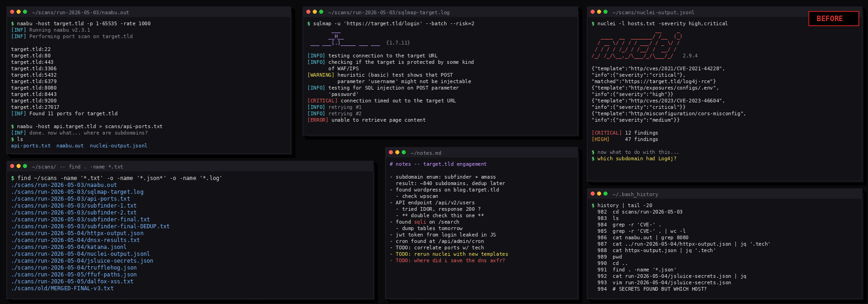Screen dimensions: 868x304
Task: Minimize the naabu.out terminal window
Action: pos(19,12)
